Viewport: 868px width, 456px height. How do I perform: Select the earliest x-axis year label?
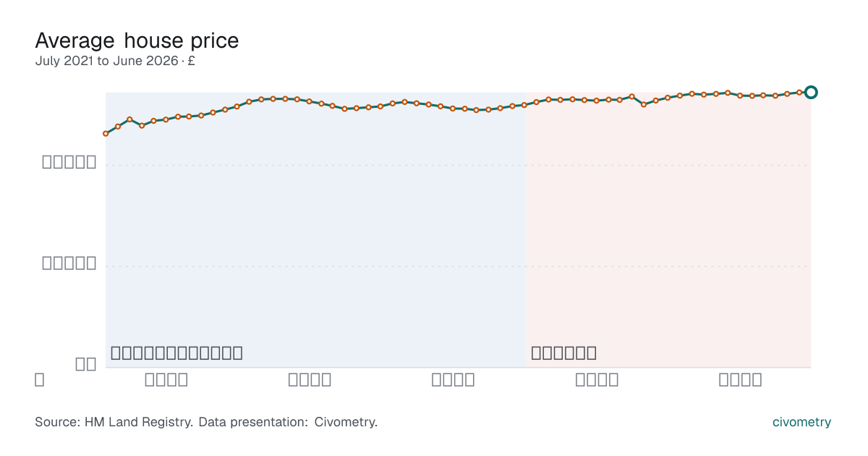(x=166, y=380)
